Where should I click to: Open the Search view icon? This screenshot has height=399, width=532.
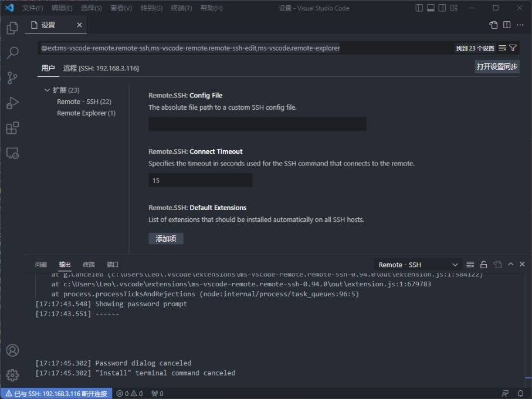[12, 53]
